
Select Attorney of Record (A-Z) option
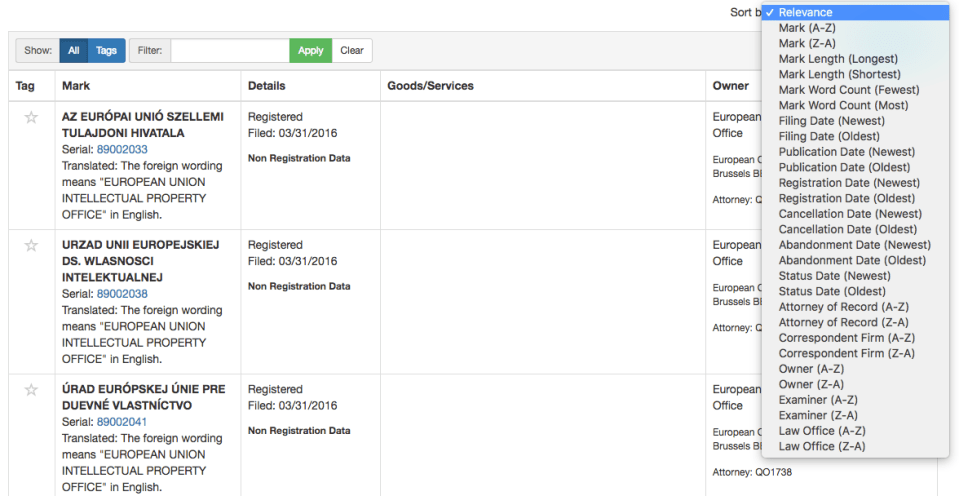843,307
